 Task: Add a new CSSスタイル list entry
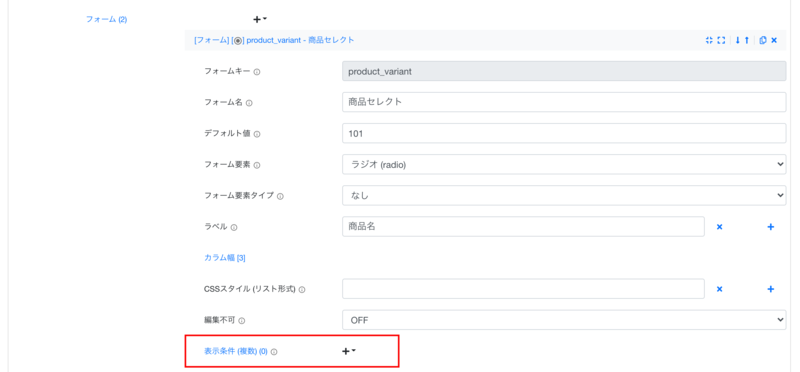771,289
